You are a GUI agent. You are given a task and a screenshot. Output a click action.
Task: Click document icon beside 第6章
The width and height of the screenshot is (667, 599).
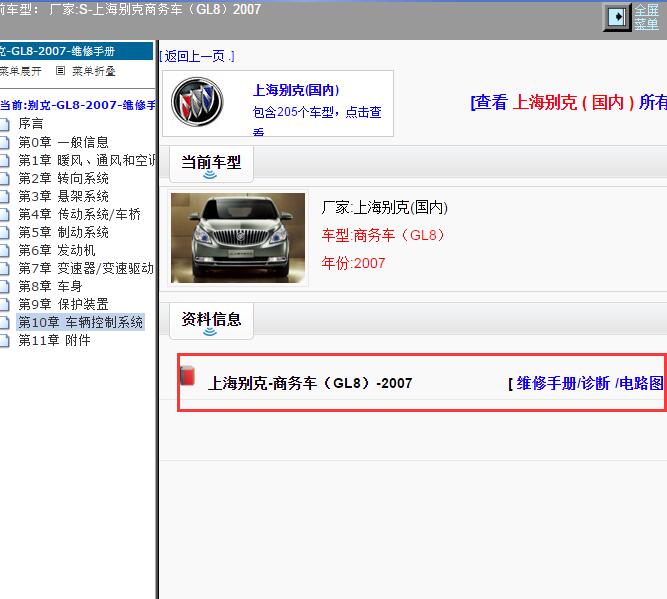4,251
